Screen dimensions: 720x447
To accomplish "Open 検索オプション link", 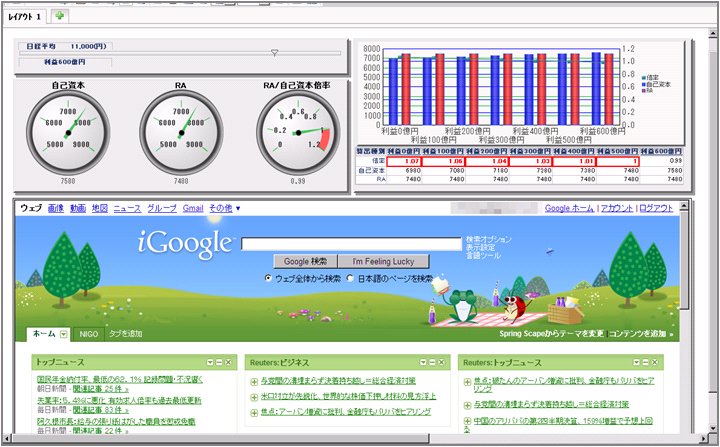I will point(489,239).
